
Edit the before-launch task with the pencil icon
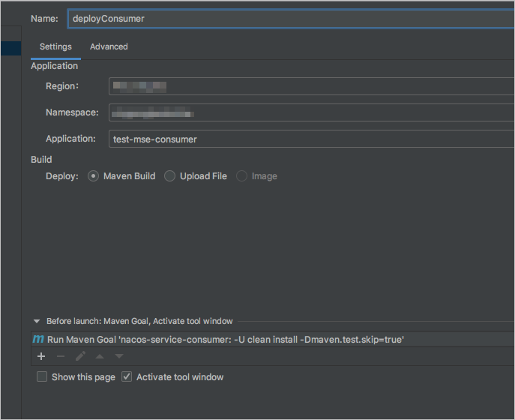(80, 356)
